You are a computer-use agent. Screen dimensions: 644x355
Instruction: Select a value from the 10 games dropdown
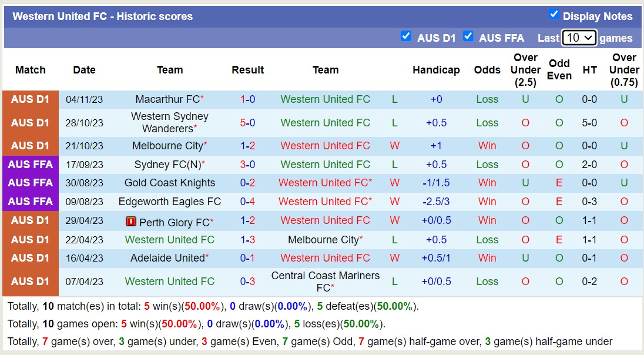coord(580,37)
